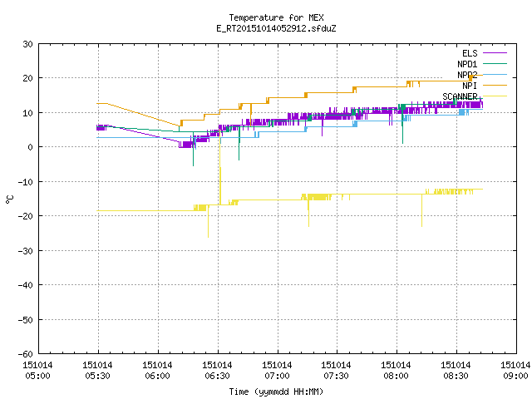Click the y-axis label -30
This screenshot has height=399, width=532.
tap(26, 251)
